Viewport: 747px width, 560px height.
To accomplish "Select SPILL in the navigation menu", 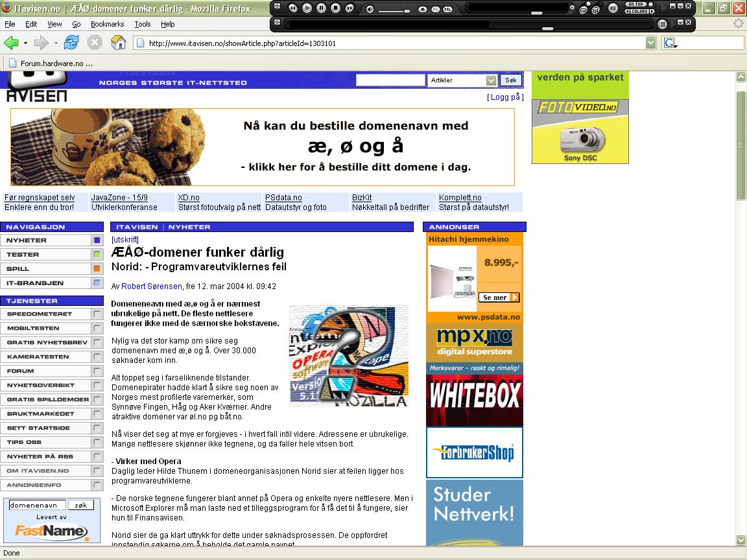I will coord(51,269).
